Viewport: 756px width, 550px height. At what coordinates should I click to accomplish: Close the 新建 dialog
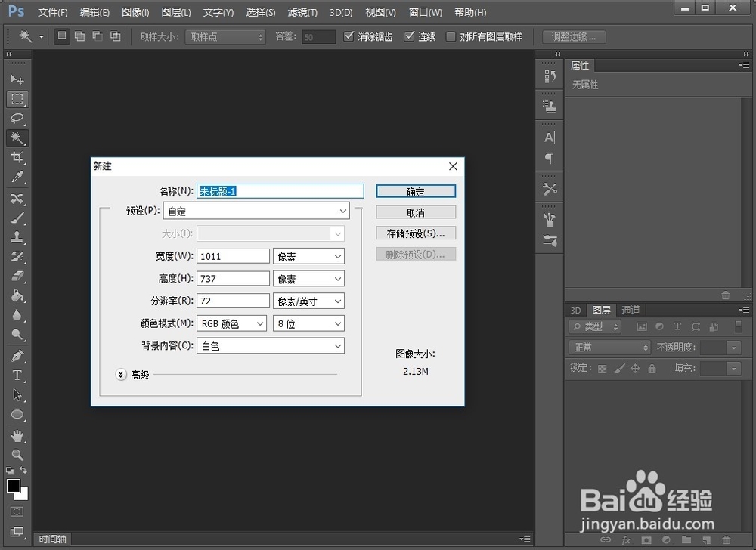[453, 166]
